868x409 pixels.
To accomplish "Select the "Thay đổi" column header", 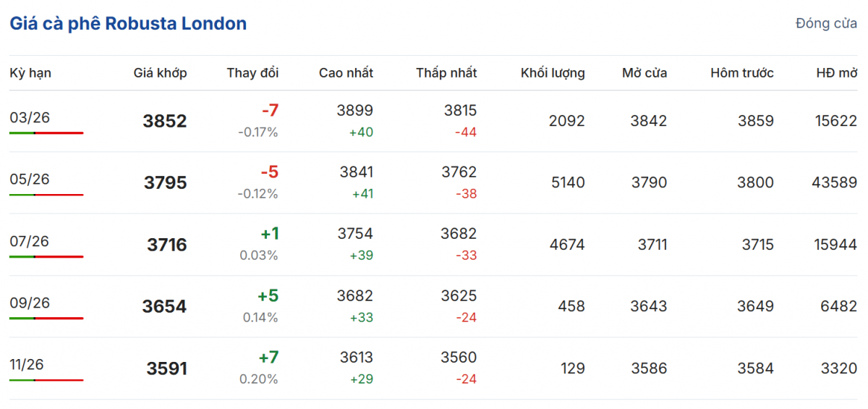I will 252,73.
